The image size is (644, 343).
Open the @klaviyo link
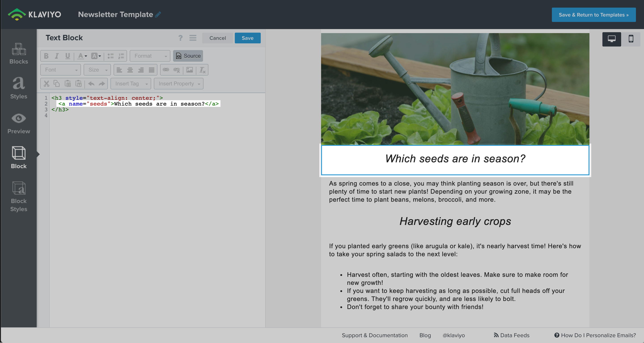pyautogui.click(x=453, y=335)
